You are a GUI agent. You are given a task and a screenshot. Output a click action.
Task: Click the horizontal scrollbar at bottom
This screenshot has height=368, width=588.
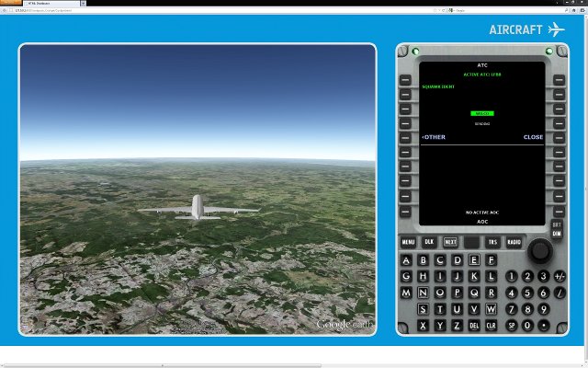click(161, 365)
